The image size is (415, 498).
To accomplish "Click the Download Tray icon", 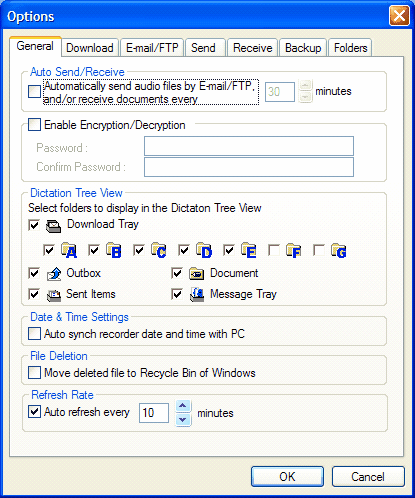I will [x=53, y=226].
